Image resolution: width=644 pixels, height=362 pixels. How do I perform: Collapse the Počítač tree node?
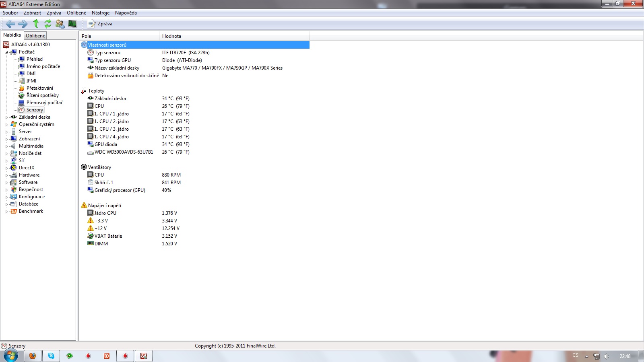click(x=6, y=52)
